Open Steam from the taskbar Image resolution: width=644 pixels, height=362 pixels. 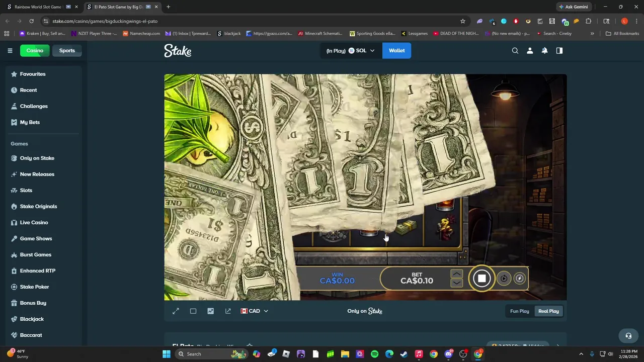tap(404, 354)
